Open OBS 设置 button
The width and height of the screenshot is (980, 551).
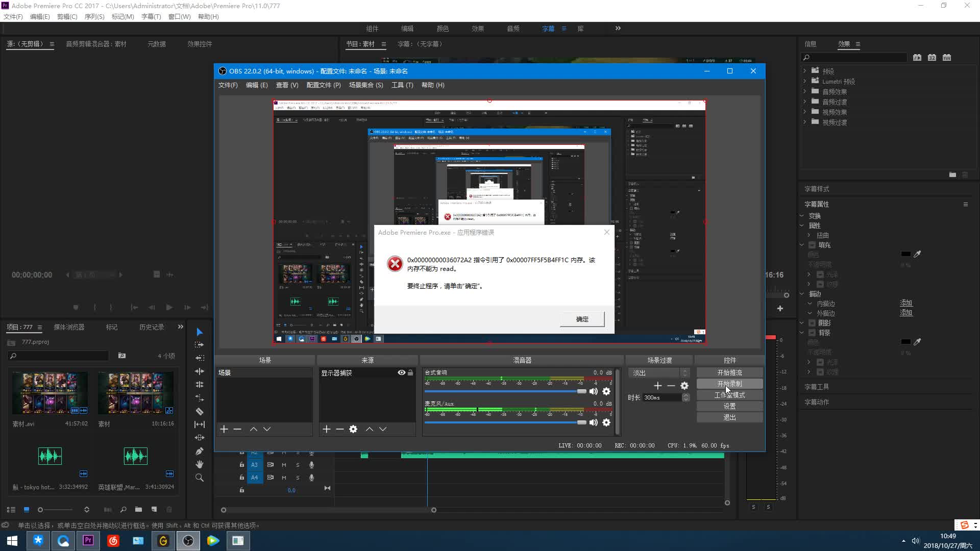(x=730, y=407)
